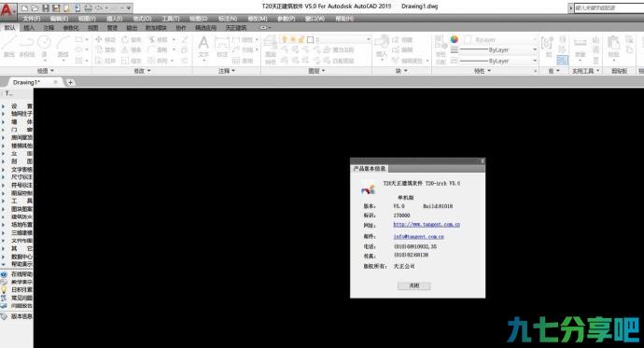Screen dimensions: 644x348
Task: Click the 关闭 close button in version dialog
Action: tap(414, 285)
